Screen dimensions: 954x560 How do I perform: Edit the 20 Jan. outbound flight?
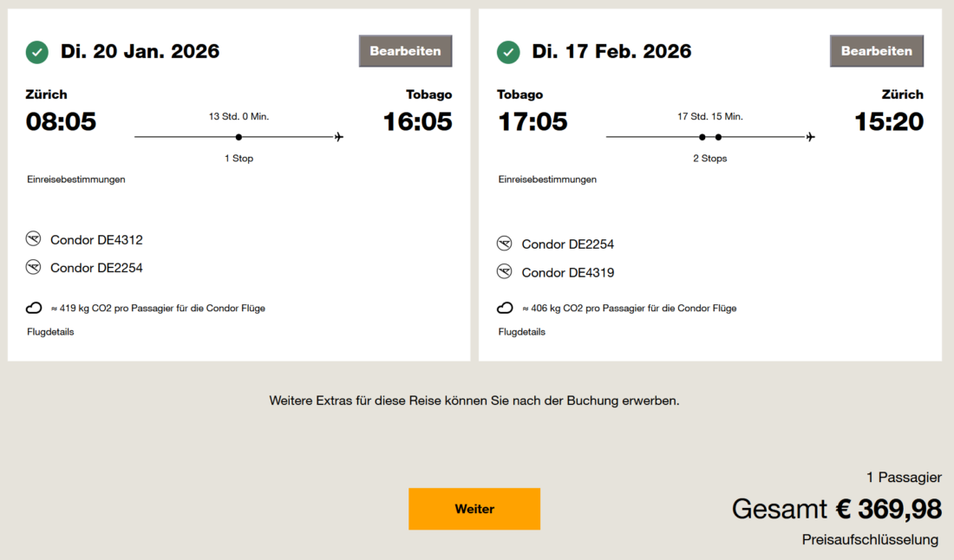[x=405, y=51]
